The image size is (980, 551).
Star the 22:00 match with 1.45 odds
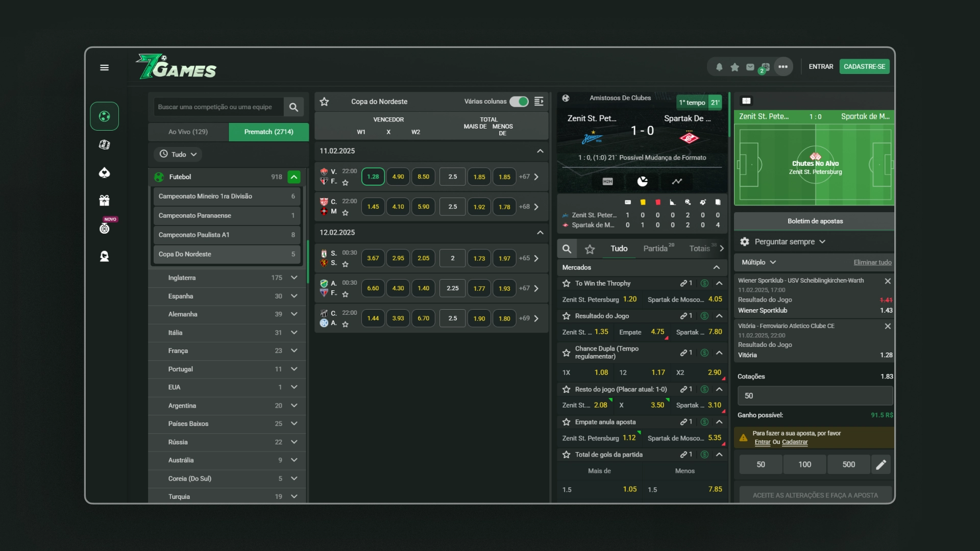point(346,213)
